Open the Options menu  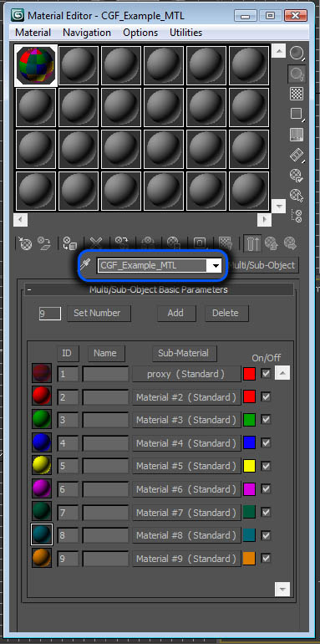point(140,33)
